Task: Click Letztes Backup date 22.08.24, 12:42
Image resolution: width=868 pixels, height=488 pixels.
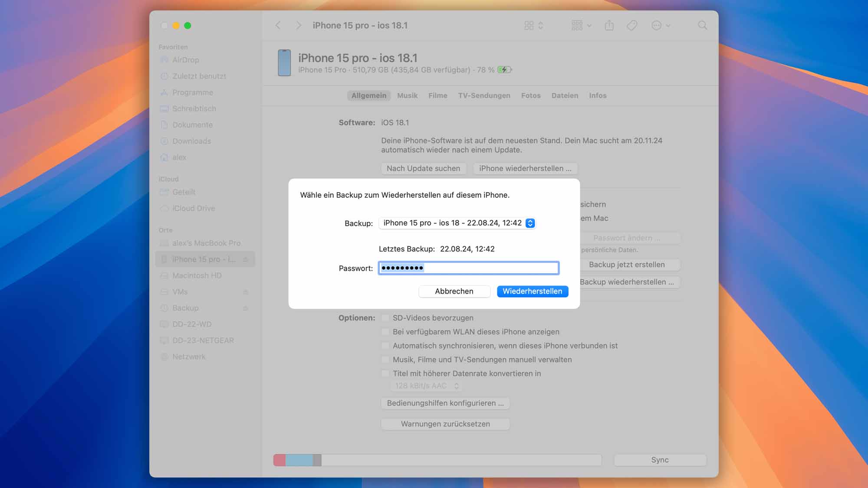Action: (x=467, y=249)
